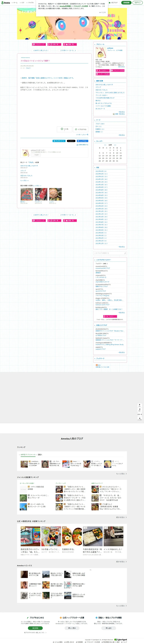Open the recent article プリンターのばかー
144x644 pixels.
pyautogui.click(x=102, y=95)
